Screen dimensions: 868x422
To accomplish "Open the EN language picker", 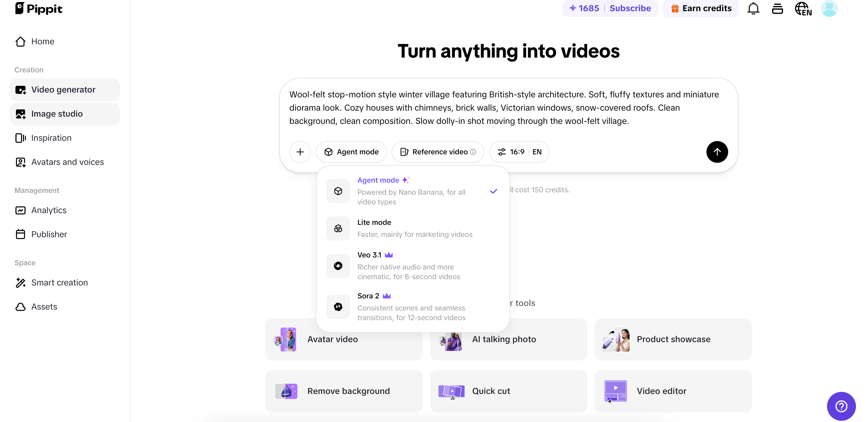I will pyautogui.click(x=536, y=152).
